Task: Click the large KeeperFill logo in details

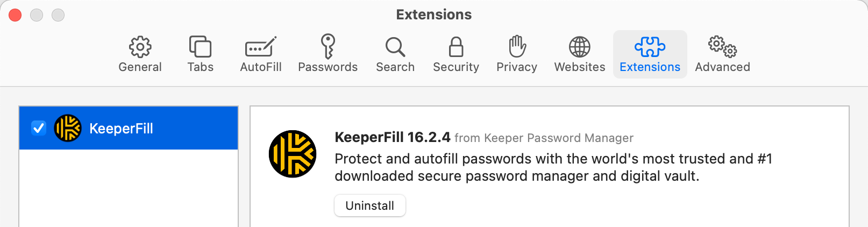Action: 293,154
